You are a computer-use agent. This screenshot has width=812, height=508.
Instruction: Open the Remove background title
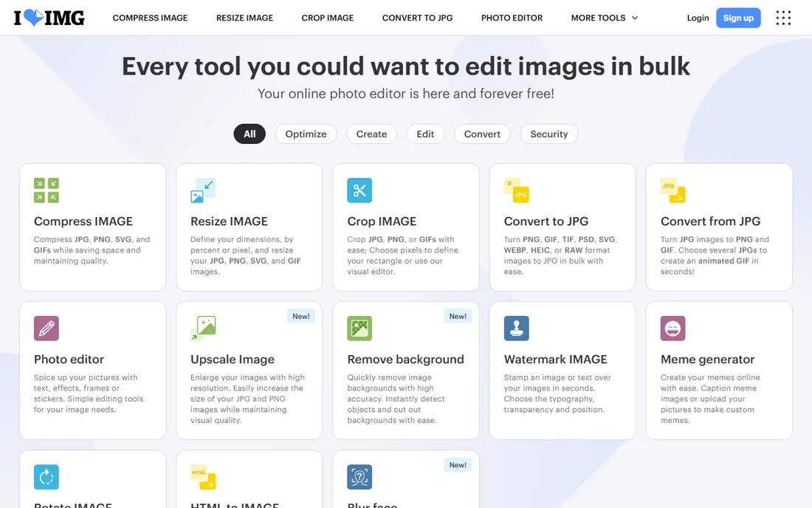[405, 360]
